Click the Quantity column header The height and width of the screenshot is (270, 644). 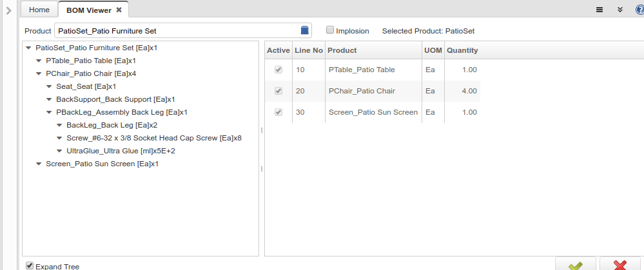pos(462,50)
